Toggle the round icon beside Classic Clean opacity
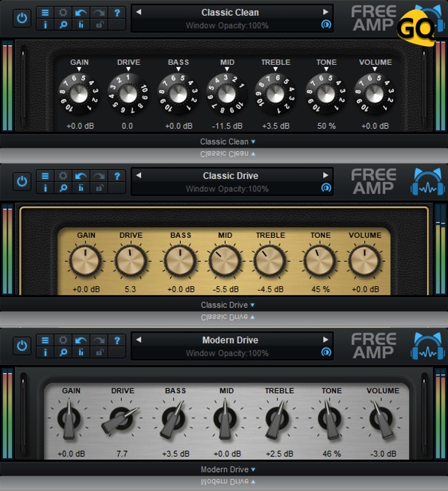Screen dimensions: 448x491 click(x=326, y=24)
